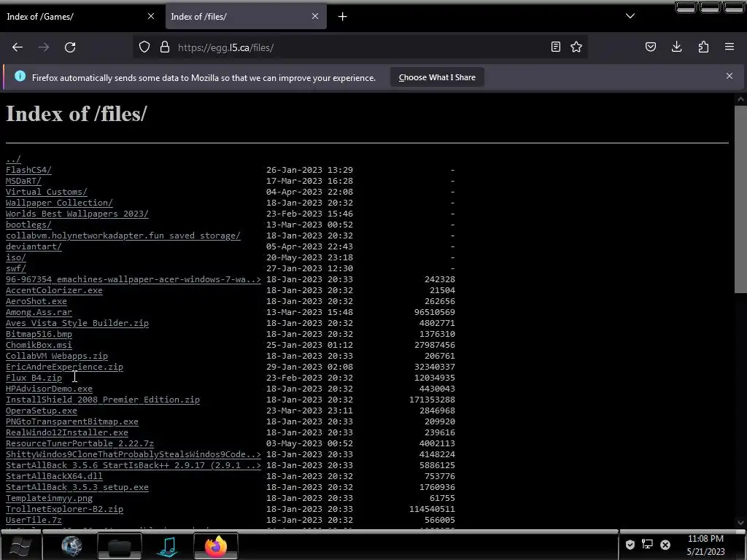
Task: Click the URL address bar
Action: click(x=360, y=47)
